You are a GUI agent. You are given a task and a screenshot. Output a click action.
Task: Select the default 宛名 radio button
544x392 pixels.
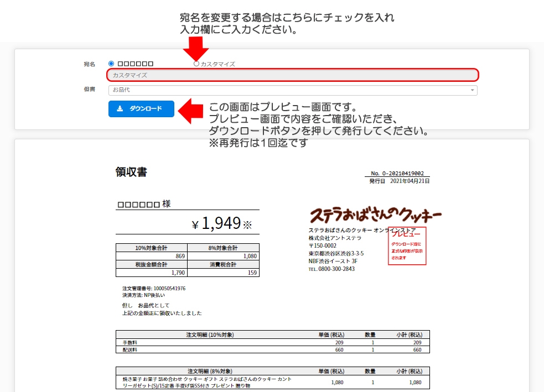[111, 64]
